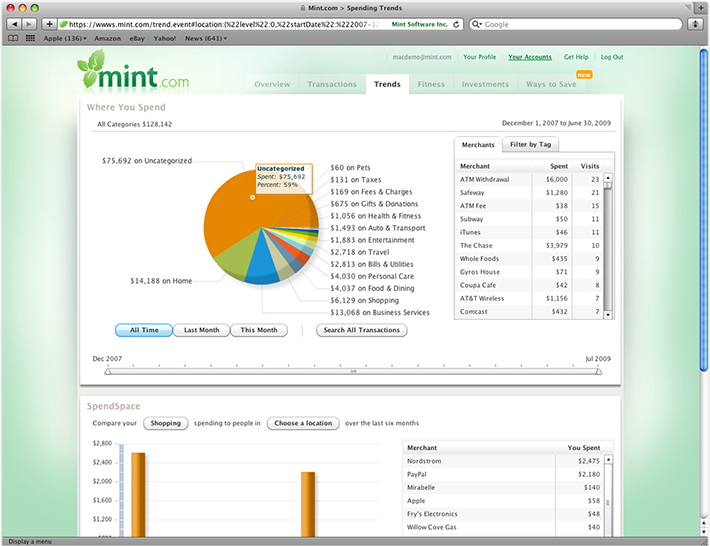This screenshot has width=710, height=546.
Task: Open the Ways to Save tab
Action: pos(551,84)
